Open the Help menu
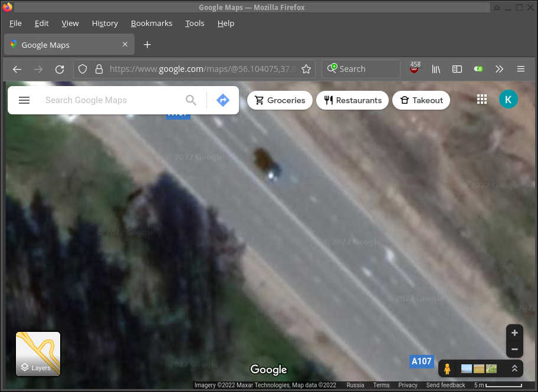538x392 pixels. coord(226,24)
